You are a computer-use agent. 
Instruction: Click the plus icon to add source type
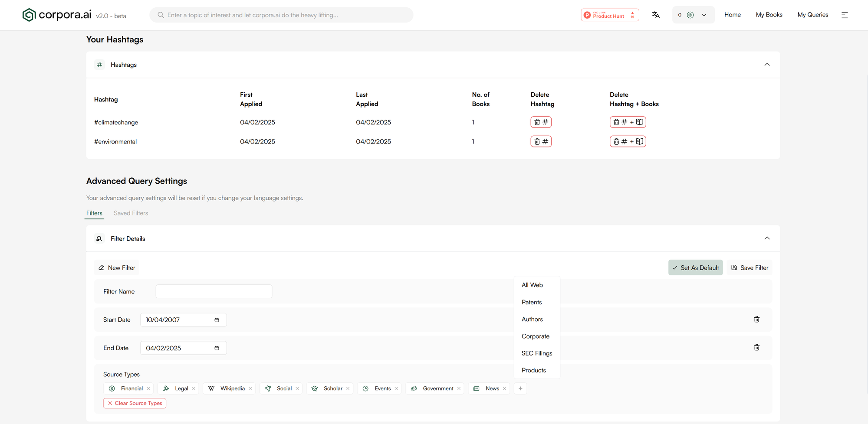coord(520,388)
